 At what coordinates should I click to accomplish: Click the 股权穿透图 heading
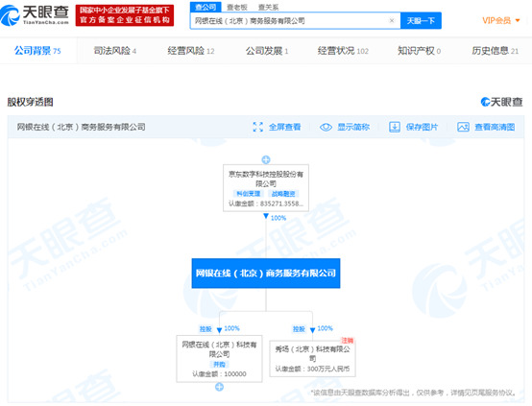click(x=30, y=102)
